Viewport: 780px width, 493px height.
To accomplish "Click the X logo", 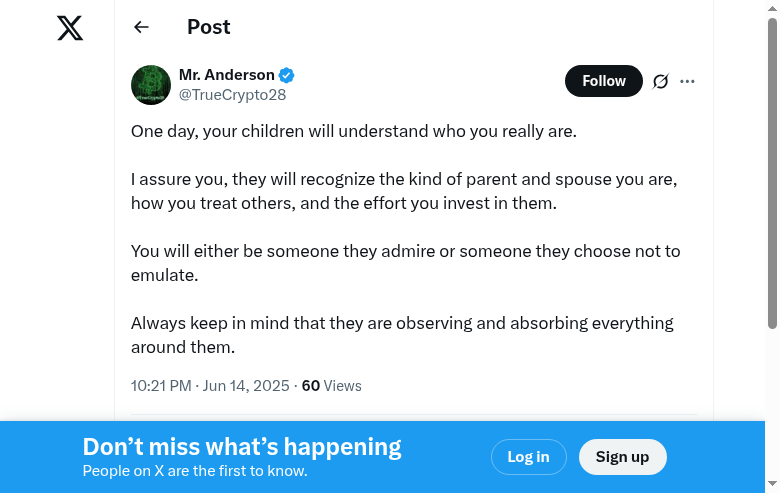I will 70,28.
